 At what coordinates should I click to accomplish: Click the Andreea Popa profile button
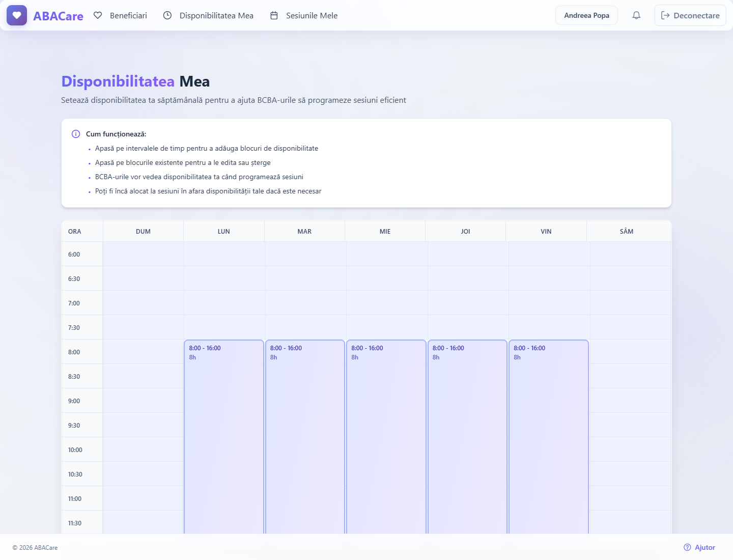(586, 15)
